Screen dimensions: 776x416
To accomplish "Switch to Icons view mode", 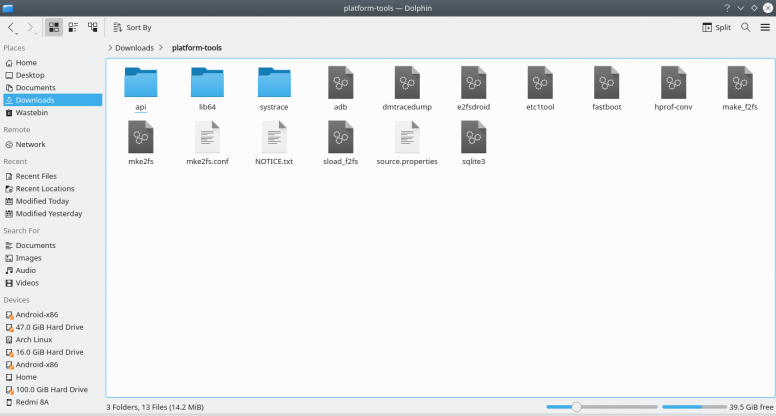I will [x=54, y=27].
